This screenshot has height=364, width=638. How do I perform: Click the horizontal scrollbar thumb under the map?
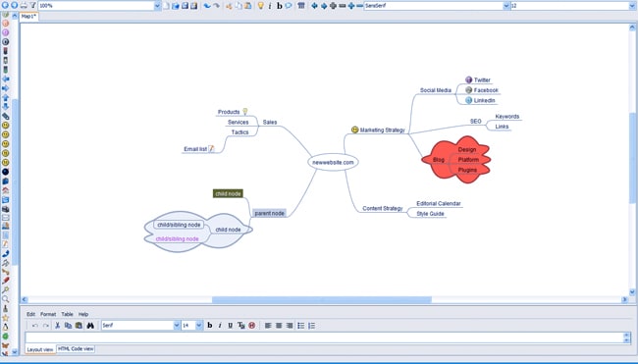[x=321, y=300]
